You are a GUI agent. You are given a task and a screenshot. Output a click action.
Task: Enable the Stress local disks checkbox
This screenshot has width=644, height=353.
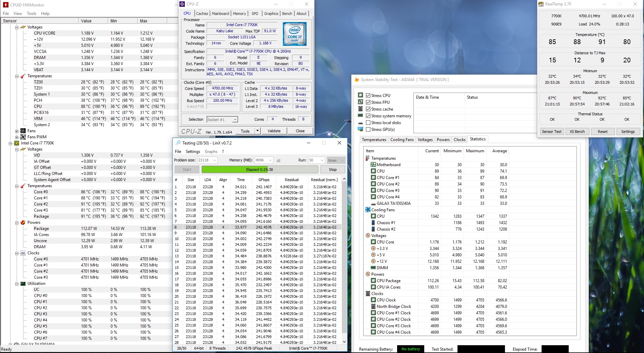coord(368,122)
